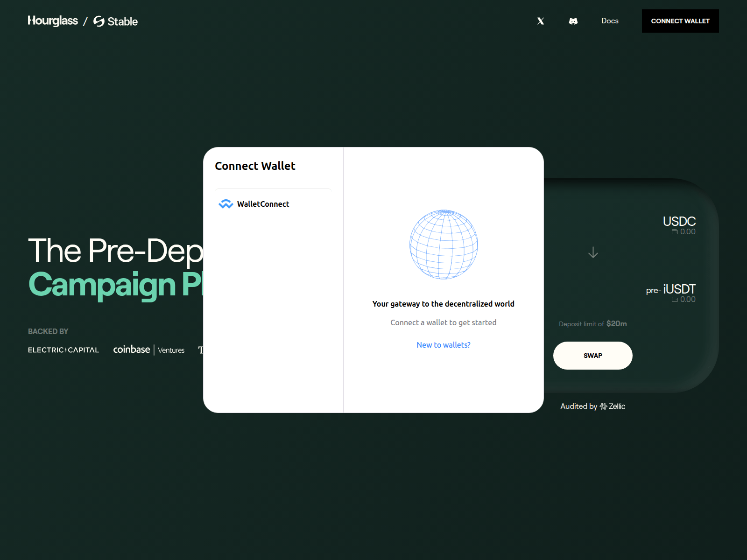Click the Deposit limit of $20m text
747x560 pixels.
(x=593, y=324)
